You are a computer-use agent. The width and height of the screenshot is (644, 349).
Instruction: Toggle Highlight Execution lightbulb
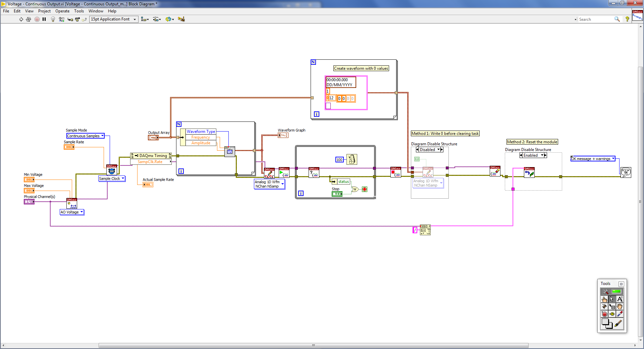pyautogui.click(x=53, y=19)
